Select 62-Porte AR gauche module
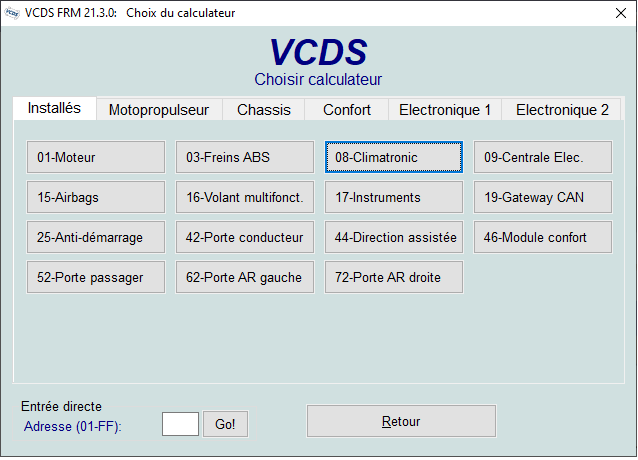This screenshot has height=460, width=638. [245, 277]
